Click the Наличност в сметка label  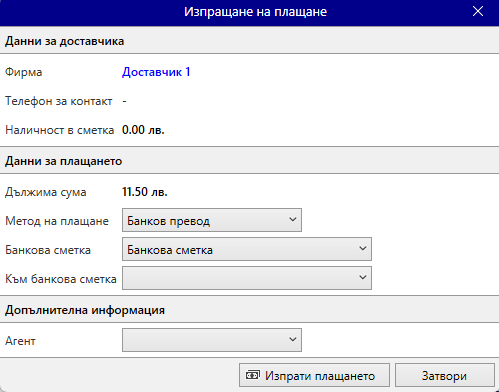coord(60,130)
